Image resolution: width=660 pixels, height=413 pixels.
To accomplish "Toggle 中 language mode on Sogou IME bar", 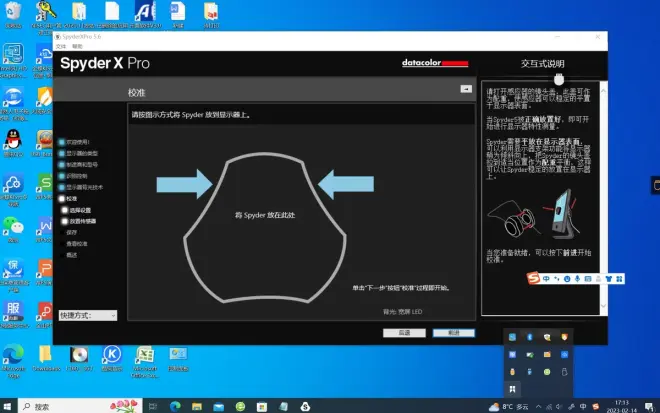I will click(x=546, y=279).
